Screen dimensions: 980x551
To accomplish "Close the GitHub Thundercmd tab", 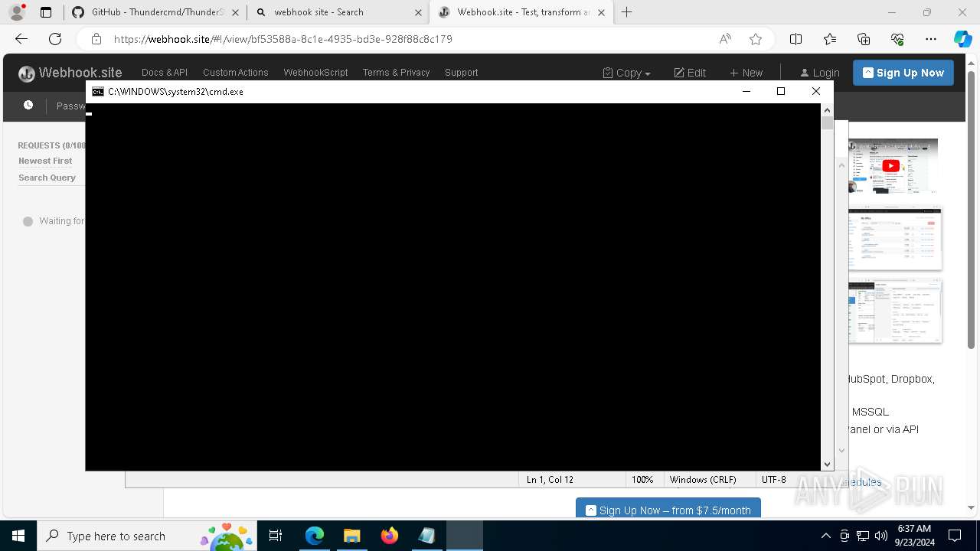I will [235, 12].
